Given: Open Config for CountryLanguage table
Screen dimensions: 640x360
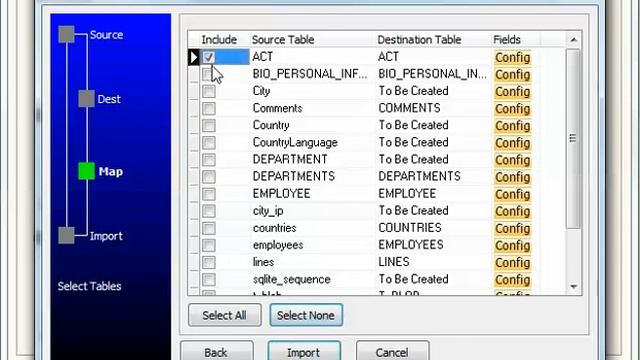Looking at the screenshot, I should (x=513, y=143).
